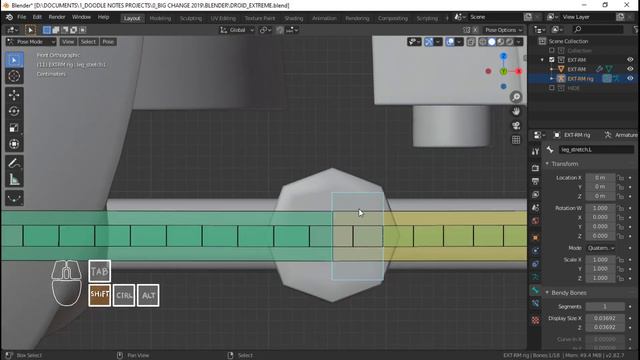The height and width of the screenshot is (360, 640).
Task: Select the 3D Cursor tool
Action: click(x=14, y=76)
